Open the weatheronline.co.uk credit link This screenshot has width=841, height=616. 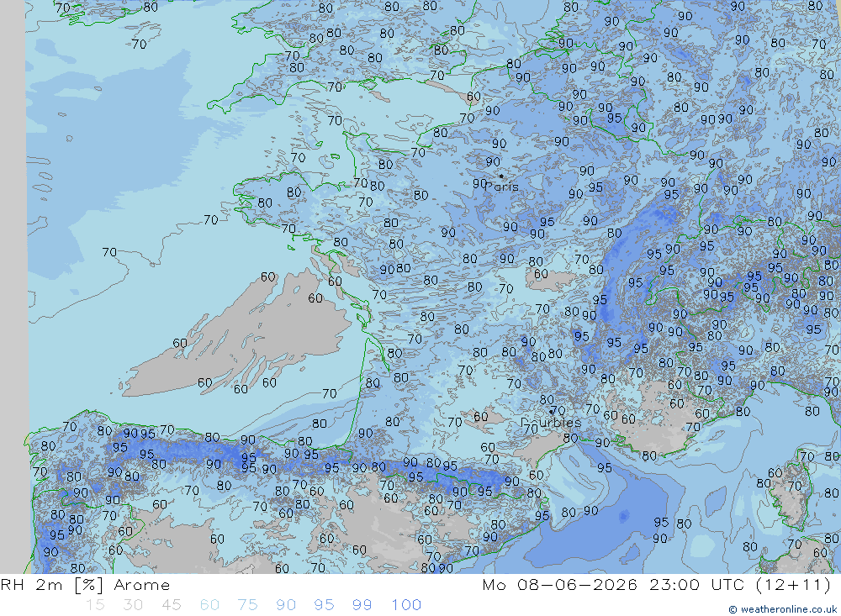783,609
